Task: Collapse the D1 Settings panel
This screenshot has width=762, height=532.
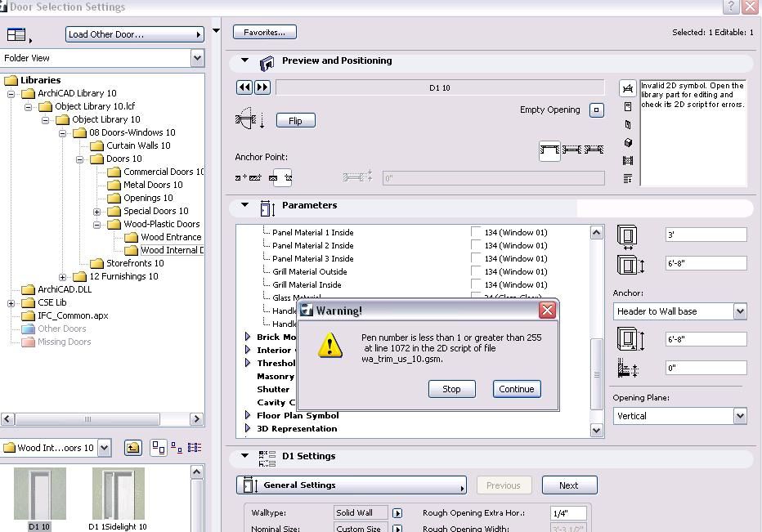Action: tap(245, 456)
